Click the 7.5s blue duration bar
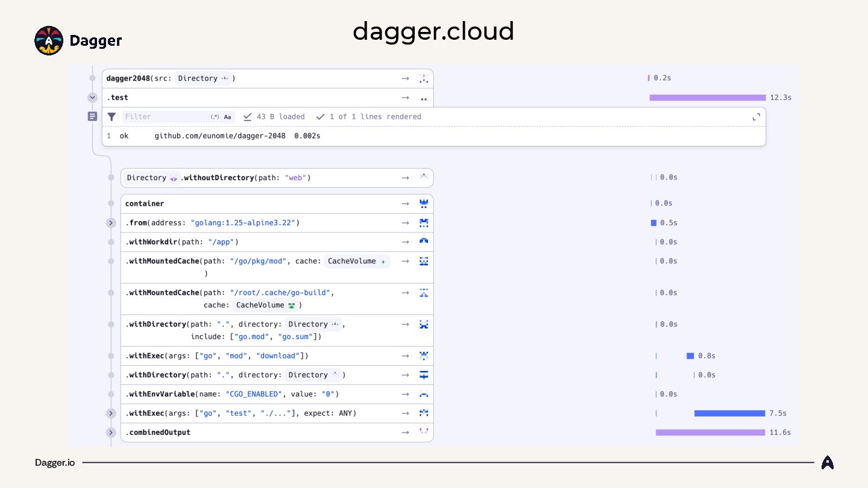The image size is (868, 488). [x=729, y=413]
